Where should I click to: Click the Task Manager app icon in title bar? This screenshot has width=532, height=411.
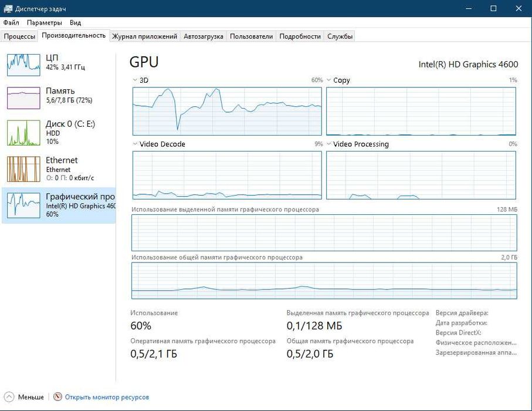8,8
